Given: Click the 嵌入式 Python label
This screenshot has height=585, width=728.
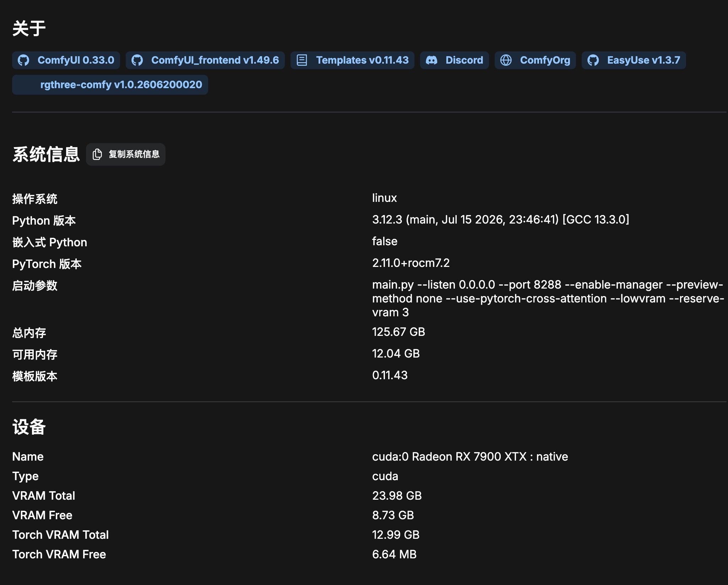Looking at the screenshot, I should tap(50, 242).
